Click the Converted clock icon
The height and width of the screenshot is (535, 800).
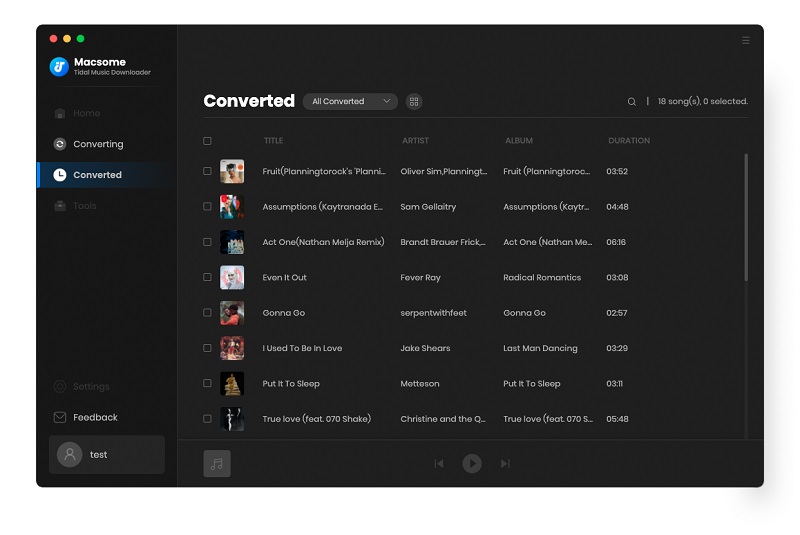60,175
